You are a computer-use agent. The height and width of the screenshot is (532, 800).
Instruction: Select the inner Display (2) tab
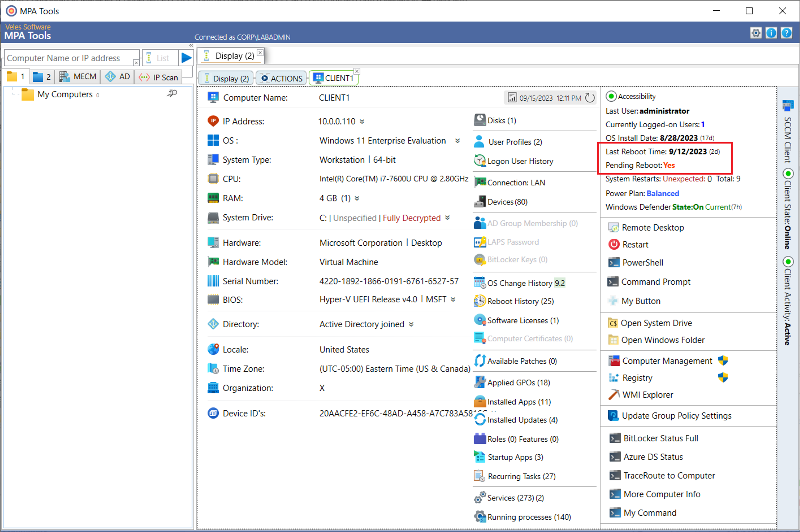226,78
